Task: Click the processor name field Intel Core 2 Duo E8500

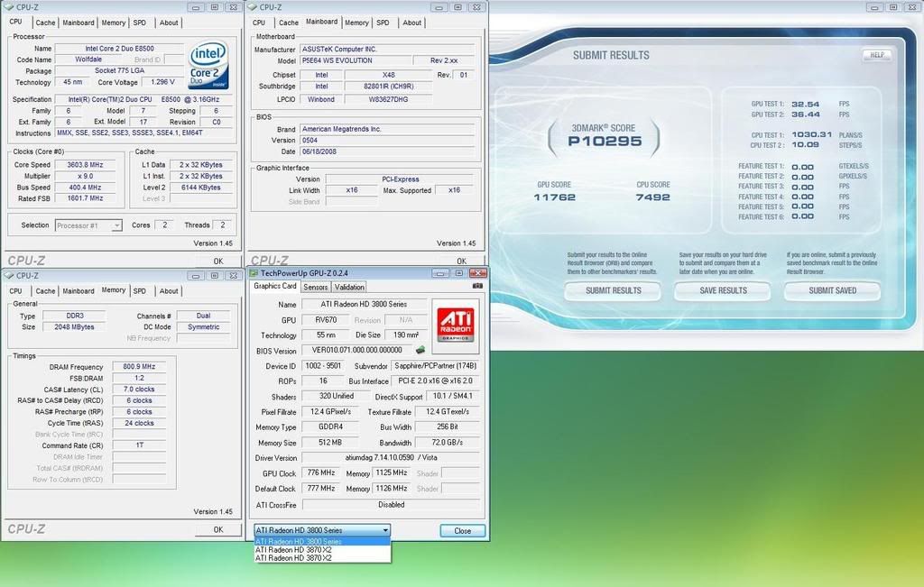Action: coord(120,49)
